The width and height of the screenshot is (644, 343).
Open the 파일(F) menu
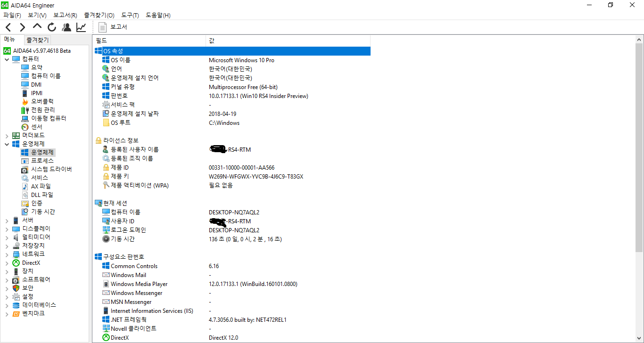coord(12,15)
